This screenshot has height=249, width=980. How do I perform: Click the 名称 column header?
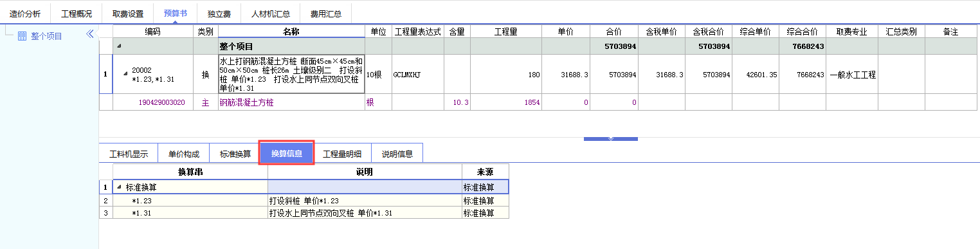(x=291, y=32)
